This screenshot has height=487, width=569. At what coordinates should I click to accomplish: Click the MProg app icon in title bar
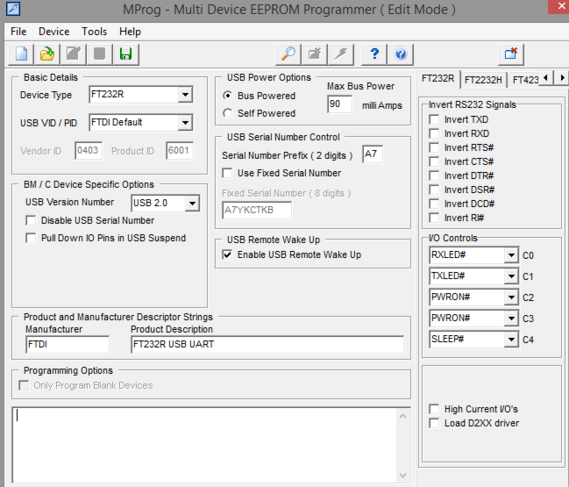pos(13,9)
